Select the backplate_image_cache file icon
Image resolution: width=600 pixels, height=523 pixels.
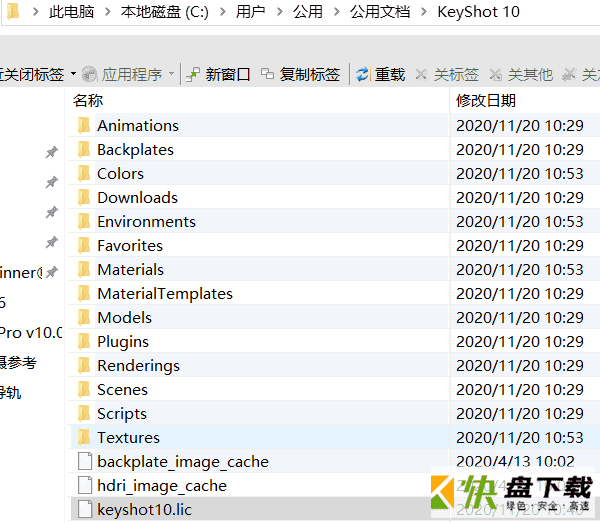point(85,461)
